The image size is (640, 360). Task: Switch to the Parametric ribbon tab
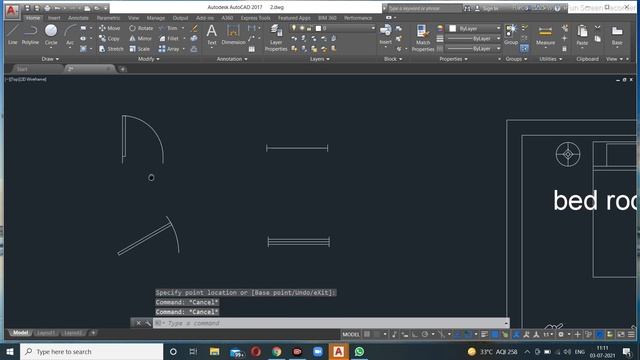[108, 18]
